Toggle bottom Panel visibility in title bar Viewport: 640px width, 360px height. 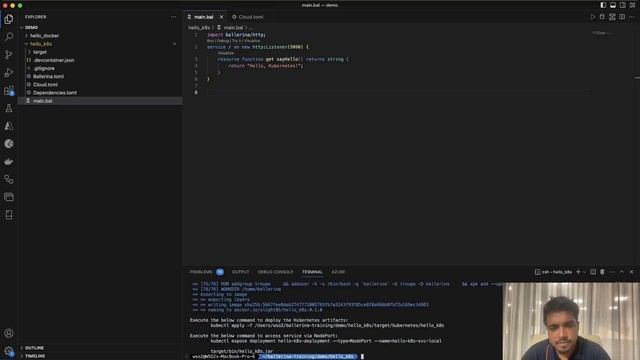613,5
